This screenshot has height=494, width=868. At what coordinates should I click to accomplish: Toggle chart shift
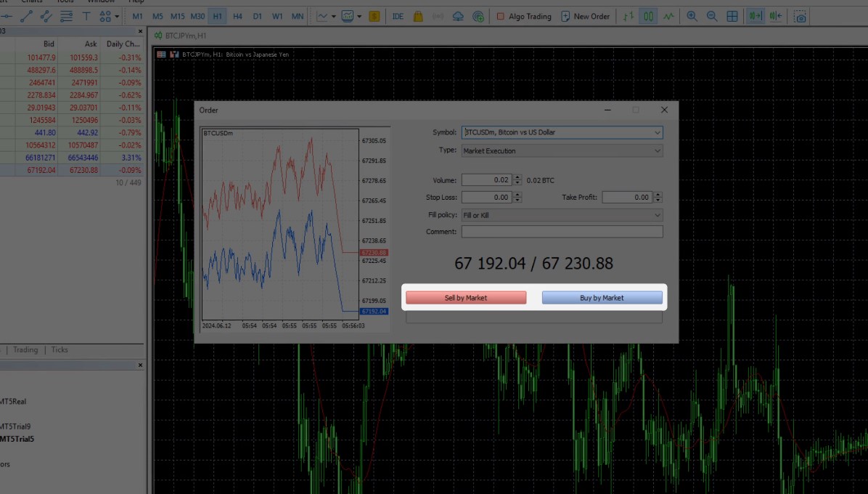coord(776,17)
